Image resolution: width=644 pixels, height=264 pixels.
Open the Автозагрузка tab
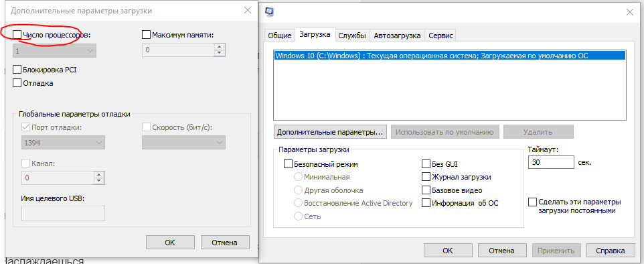[397, 36]
